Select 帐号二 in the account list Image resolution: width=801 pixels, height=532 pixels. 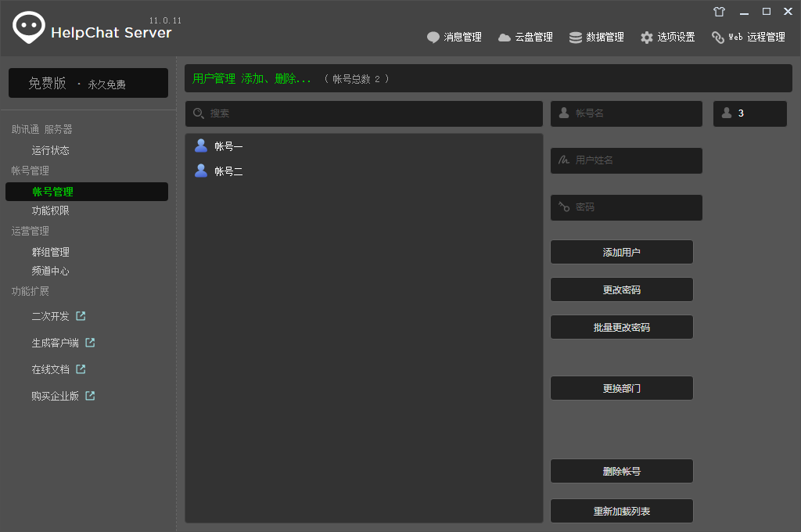[228, 171]
